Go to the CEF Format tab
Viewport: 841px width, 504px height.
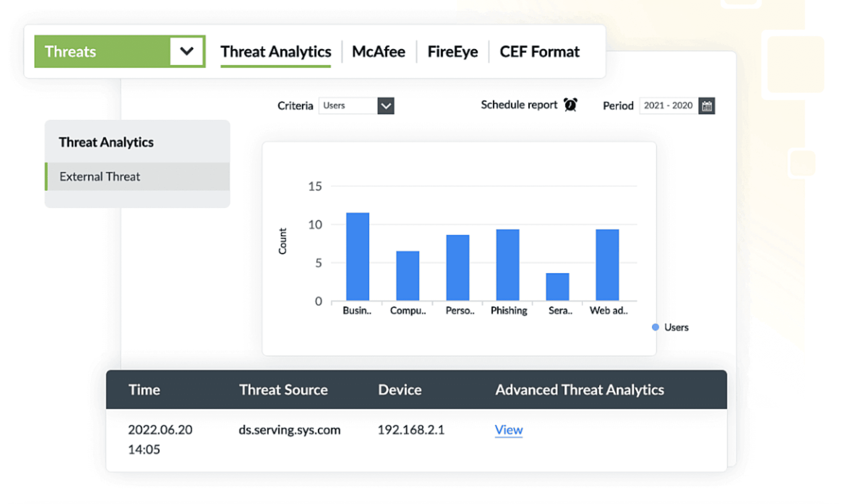[539, 52]
